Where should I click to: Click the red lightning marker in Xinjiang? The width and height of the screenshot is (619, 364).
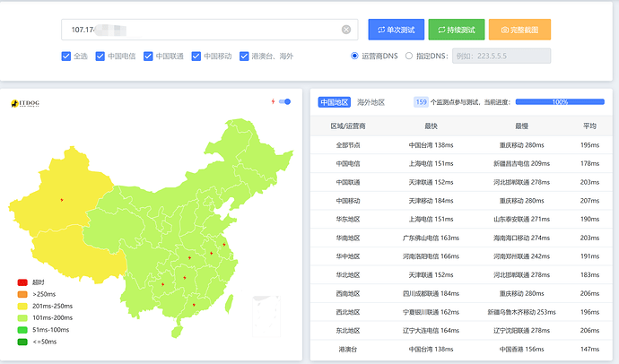click(62, 200)
